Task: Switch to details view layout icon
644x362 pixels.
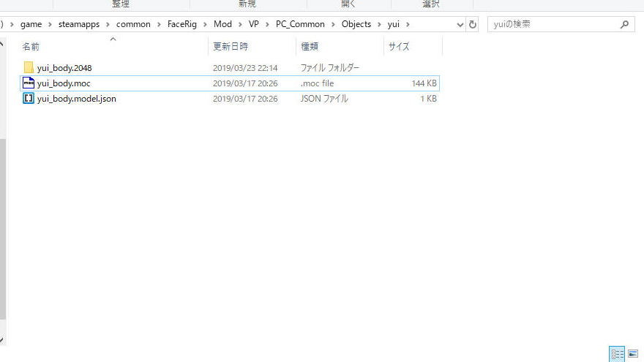Action: (617, 354)
